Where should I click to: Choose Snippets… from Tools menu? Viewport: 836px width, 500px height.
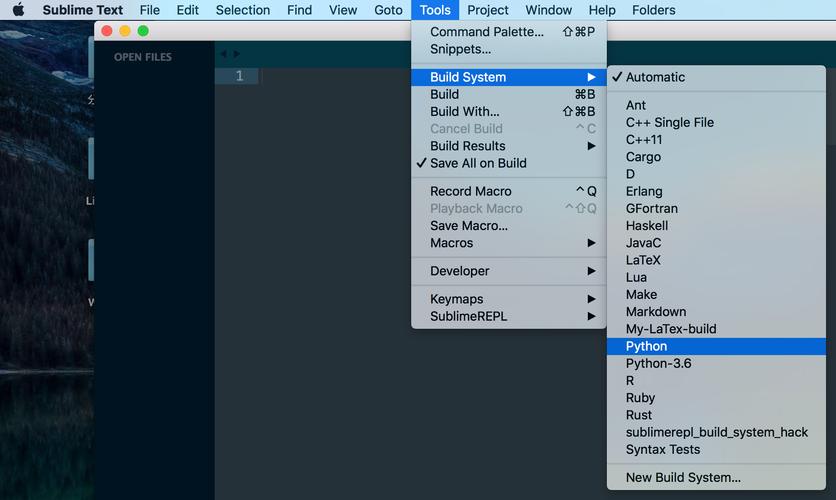tap(509, 49)
